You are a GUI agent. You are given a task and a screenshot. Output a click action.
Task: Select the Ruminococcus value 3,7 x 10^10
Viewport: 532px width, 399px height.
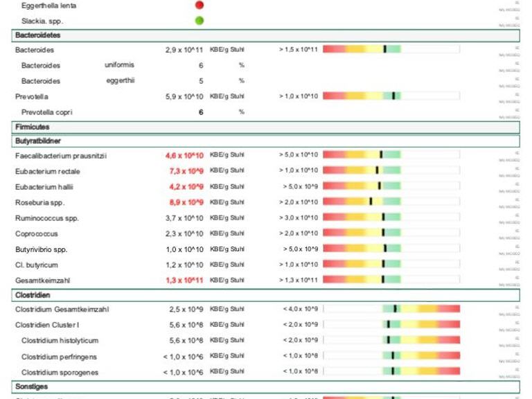[184, 218]
